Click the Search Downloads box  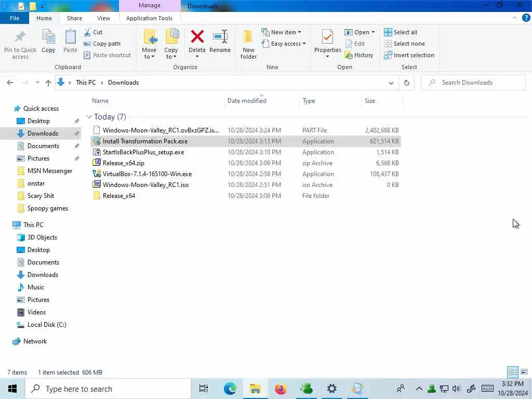click(473, 83)
